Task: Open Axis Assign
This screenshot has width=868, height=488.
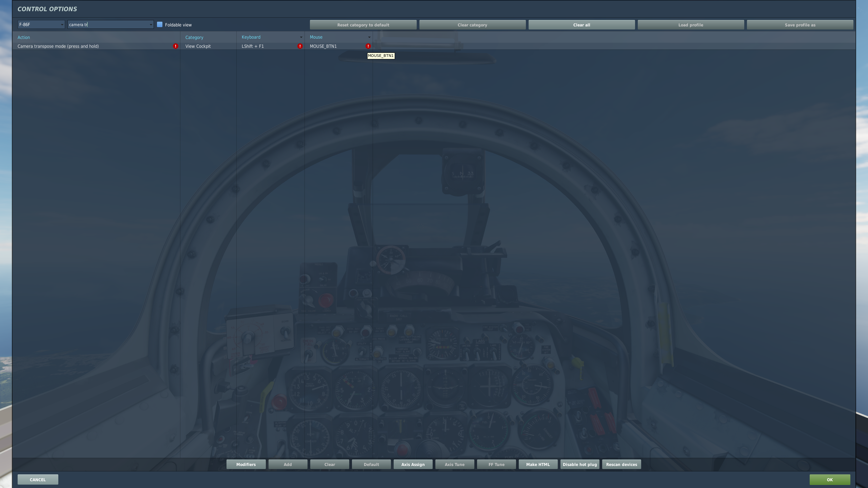Action: [413, 464]
